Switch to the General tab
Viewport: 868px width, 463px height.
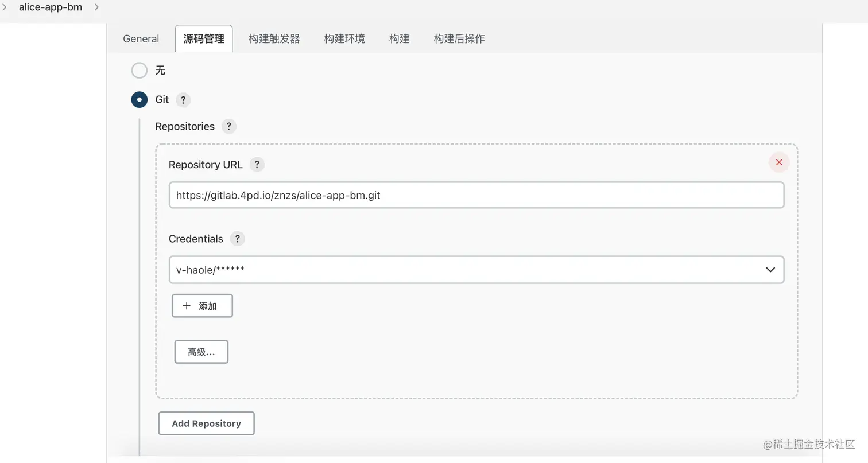point(141,39)
